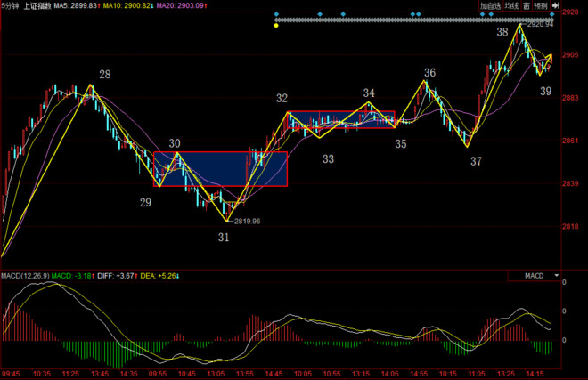
Task: Click the 窗 window button
Action: [x=527, y=5]
